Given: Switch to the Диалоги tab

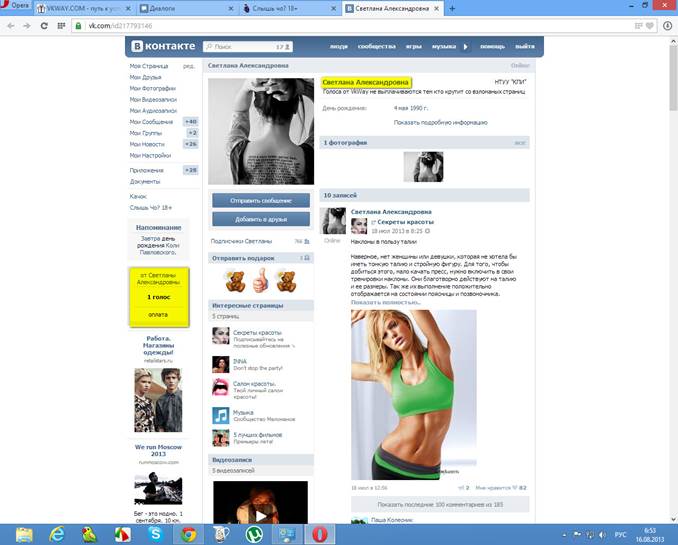Looking at the screenshot, I should (x=187, y=8).
